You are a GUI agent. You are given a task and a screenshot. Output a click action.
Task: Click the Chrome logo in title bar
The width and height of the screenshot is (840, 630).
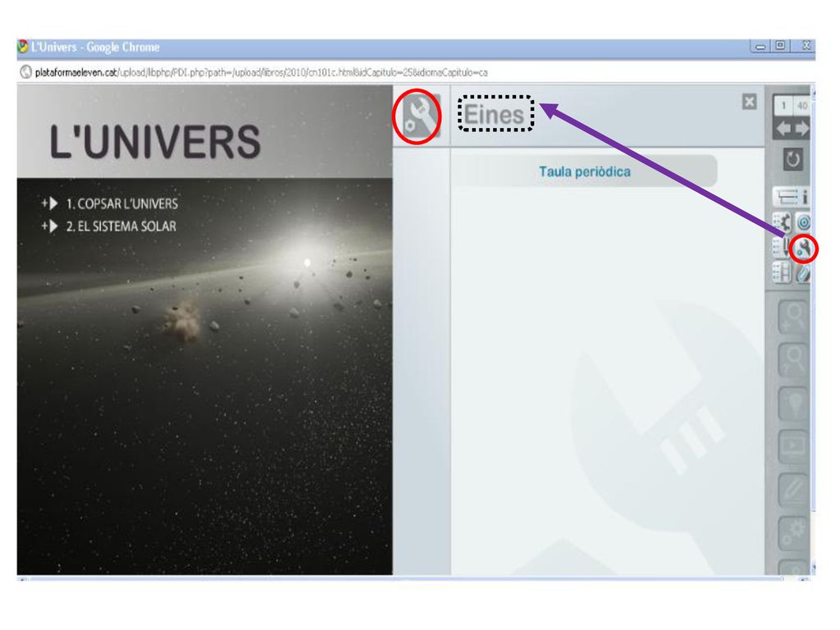(x=23, y=47)
